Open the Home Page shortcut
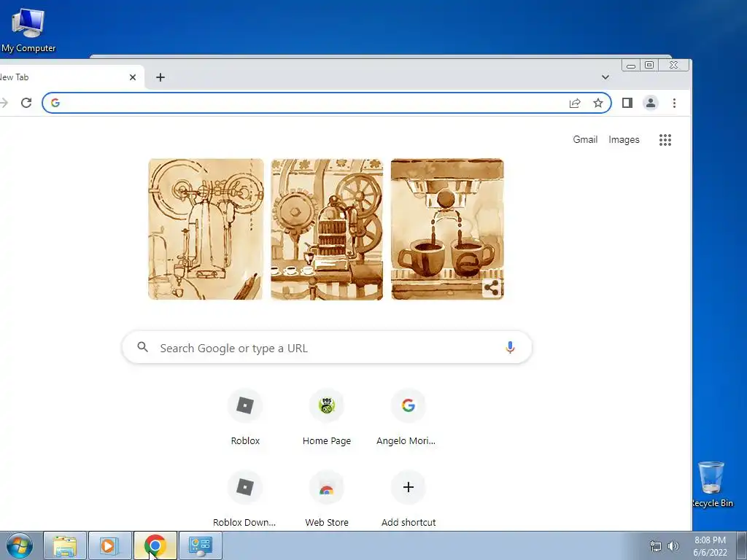 click(327, 418)
